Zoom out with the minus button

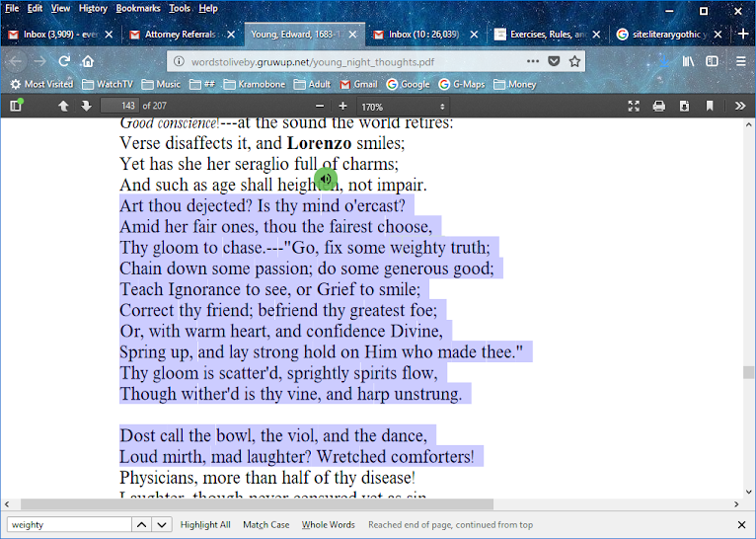pyautogui.click(x=320, y=106)
